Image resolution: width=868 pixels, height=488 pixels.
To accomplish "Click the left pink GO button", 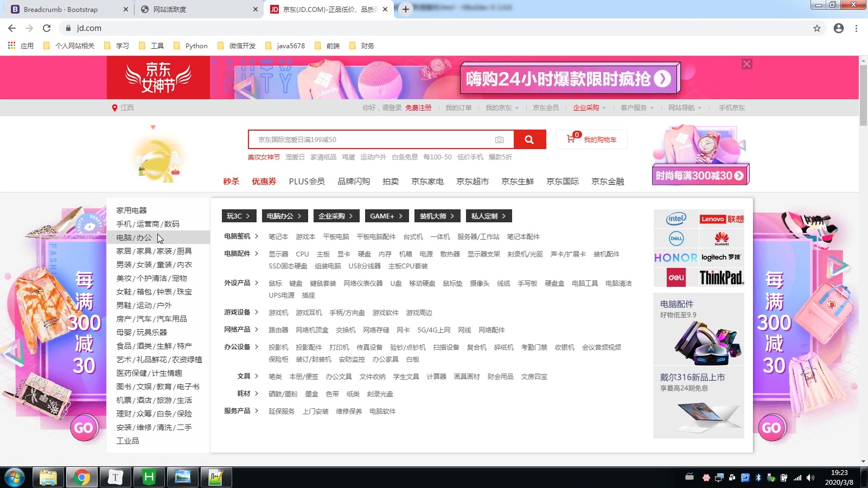I will (x=84, y=428).
